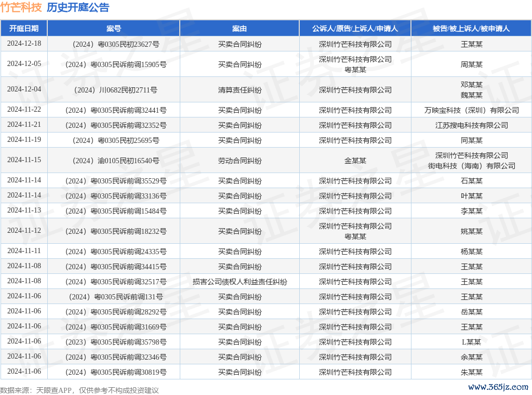Screen dimensions: 532x395
Task: Click defendant 叶某某
Action: [x=472, y=196]
